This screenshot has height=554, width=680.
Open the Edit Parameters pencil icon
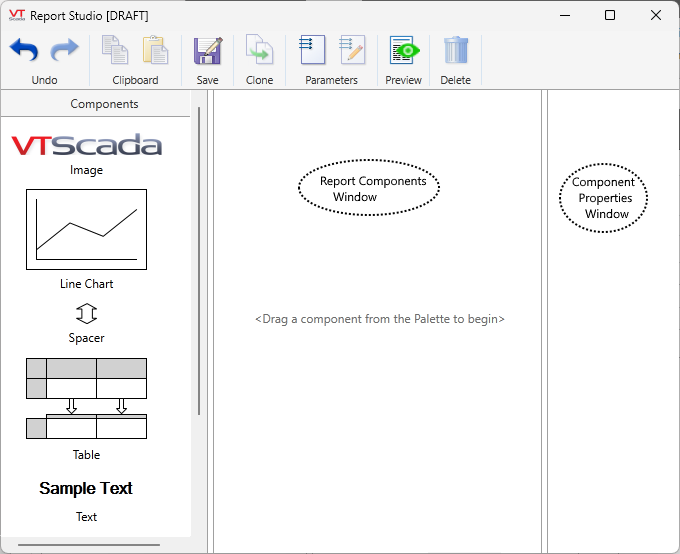click(x=352, y=49)
